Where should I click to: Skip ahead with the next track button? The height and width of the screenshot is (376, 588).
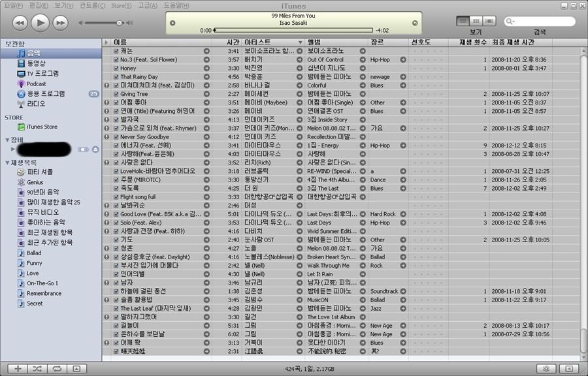click(60, 23)
